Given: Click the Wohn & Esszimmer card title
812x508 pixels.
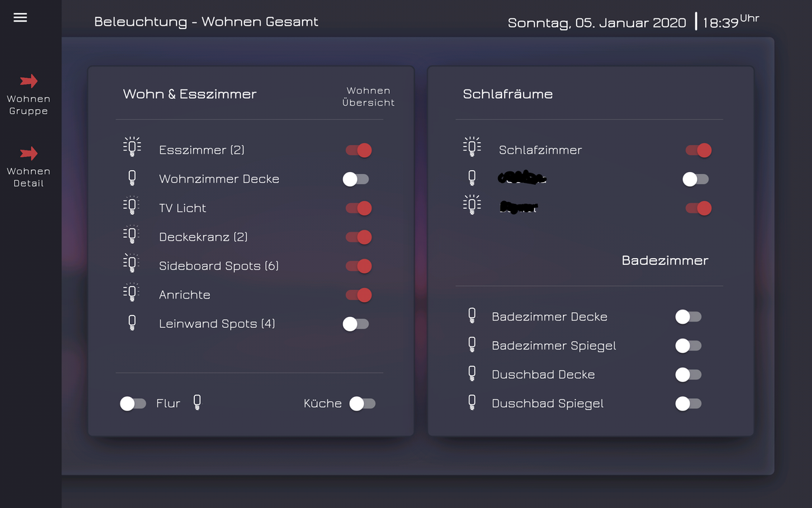Looking at the screenshot, I should [189, 94].
